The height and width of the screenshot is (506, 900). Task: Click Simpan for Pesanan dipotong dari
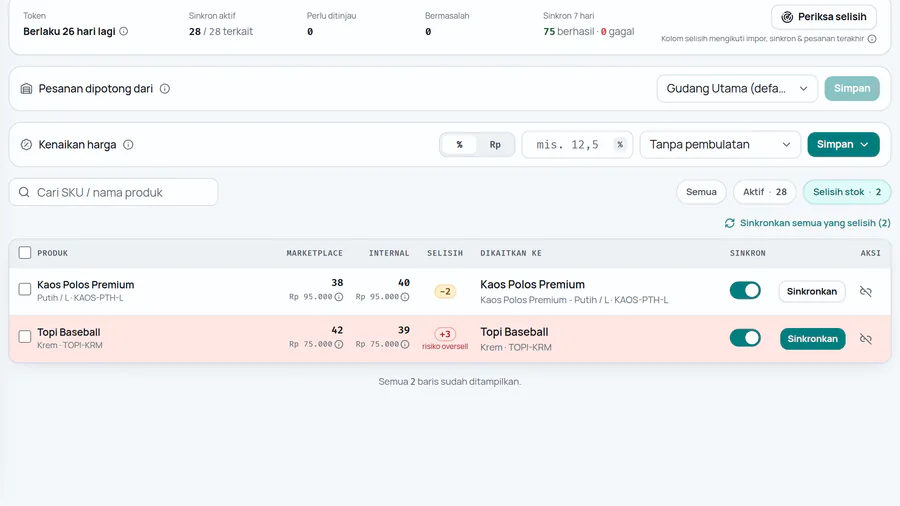[852, 89]
